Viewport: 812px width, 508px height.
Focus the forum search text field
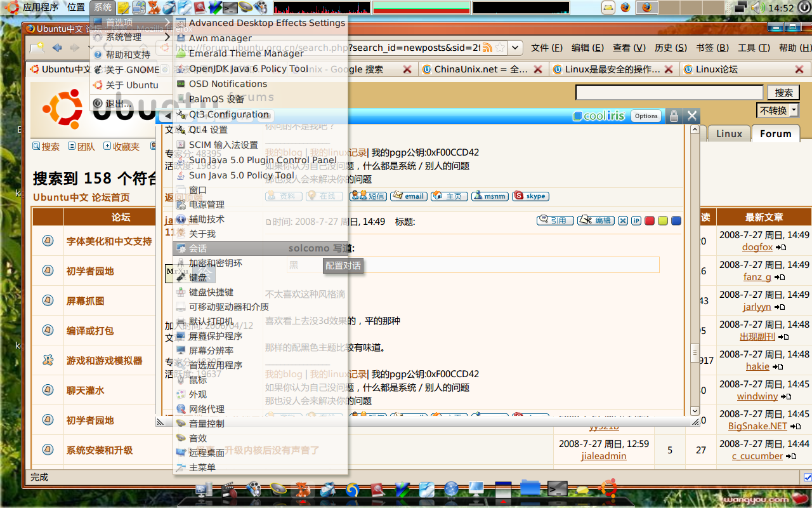click(669, 93)
